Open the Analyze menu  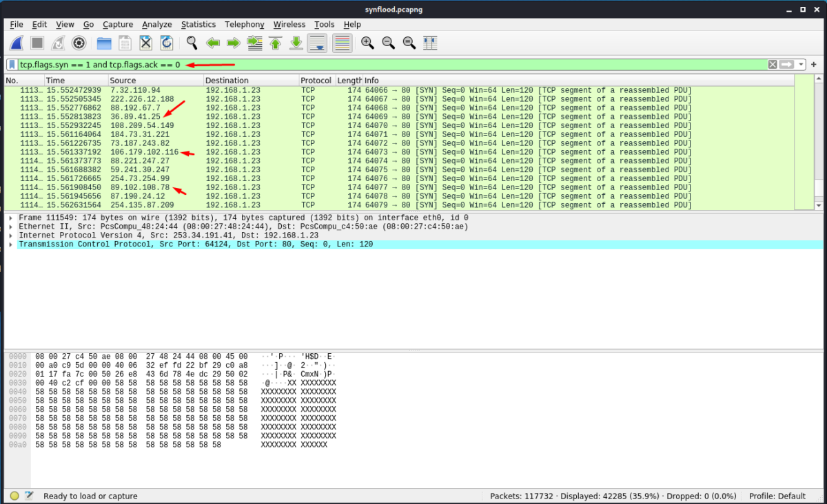tap(157, 24)
